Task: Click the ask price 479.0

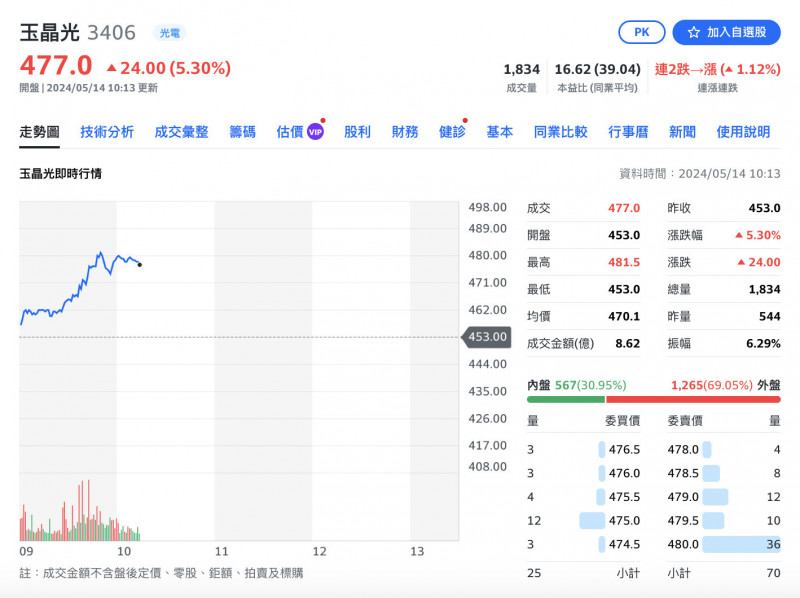Action: 683,497
